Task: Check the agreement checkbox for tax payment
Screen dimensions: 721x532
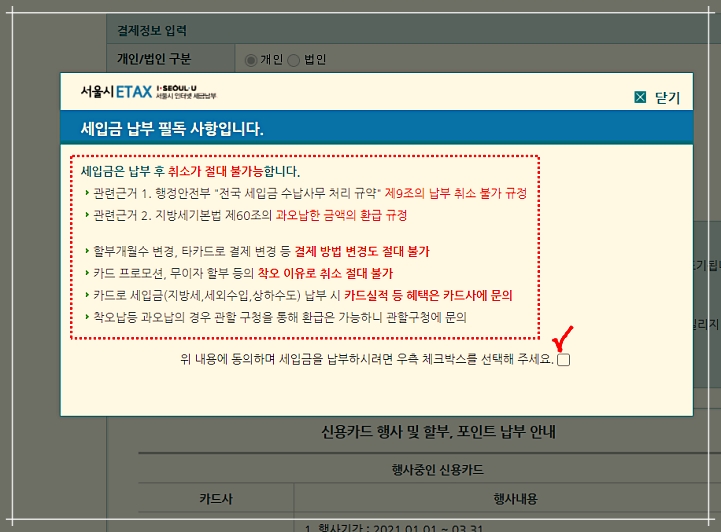Action: [563, 360]
